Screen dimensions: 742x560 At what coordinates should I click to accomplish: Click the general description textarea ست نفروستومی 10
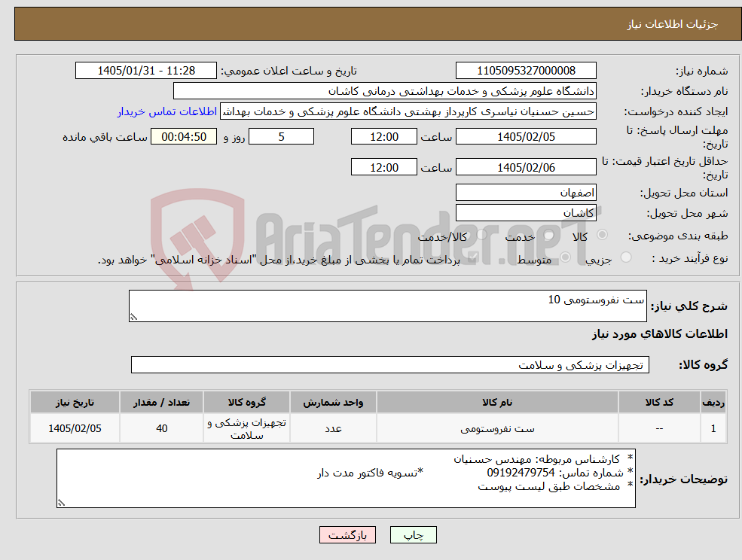(x=387, y=306)
